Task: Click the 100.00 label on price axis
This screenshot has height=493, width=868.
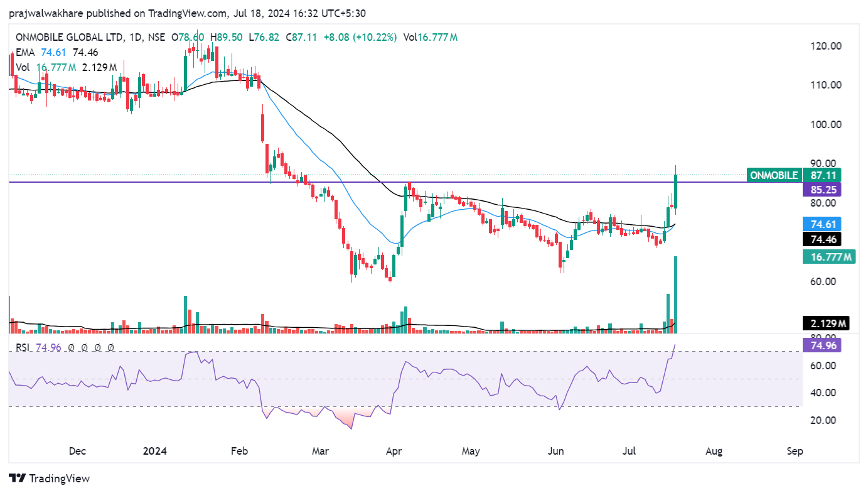Action: (826, 124)
